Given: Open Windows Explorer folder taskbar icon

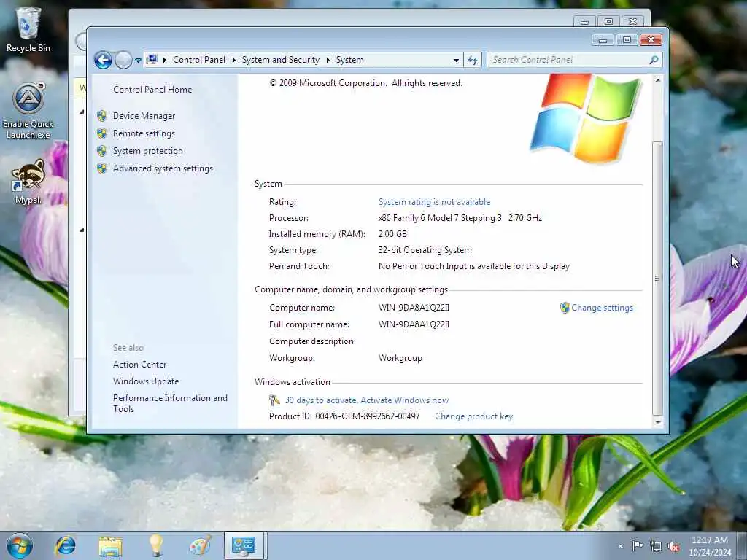Looking at the screenshot, I should [111, 545].
